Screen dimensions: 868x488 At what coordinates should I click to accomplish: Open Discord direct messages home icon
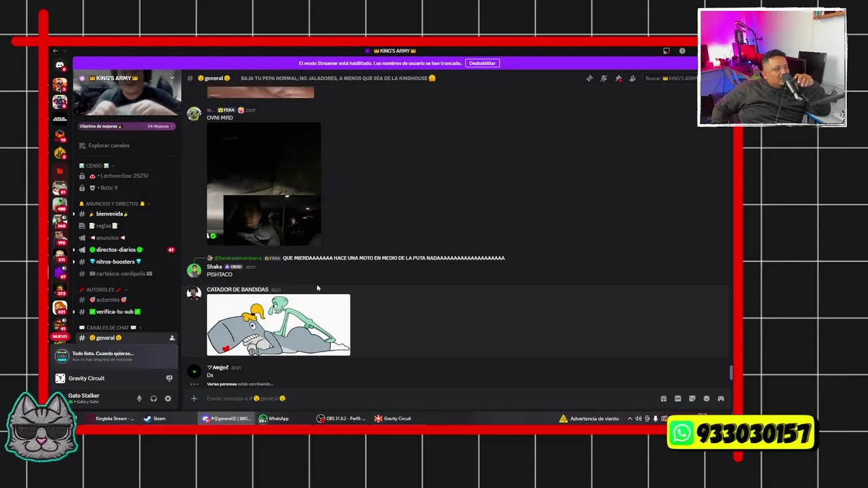click(60, 65)
